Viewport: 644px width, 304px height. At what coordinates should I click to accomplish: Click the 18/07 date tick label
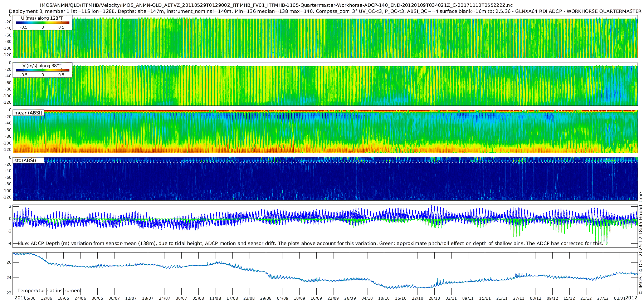pos(148,298)
